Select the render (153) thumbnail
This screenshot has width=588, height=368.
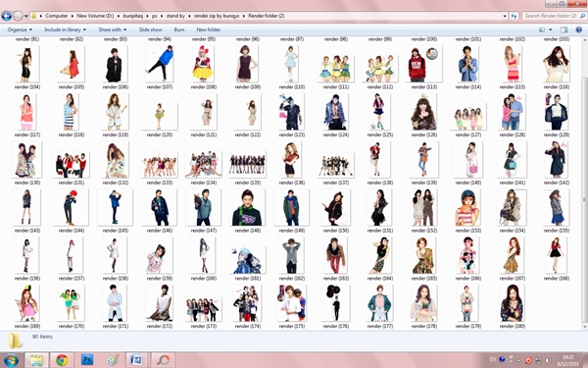click(468, 207)
